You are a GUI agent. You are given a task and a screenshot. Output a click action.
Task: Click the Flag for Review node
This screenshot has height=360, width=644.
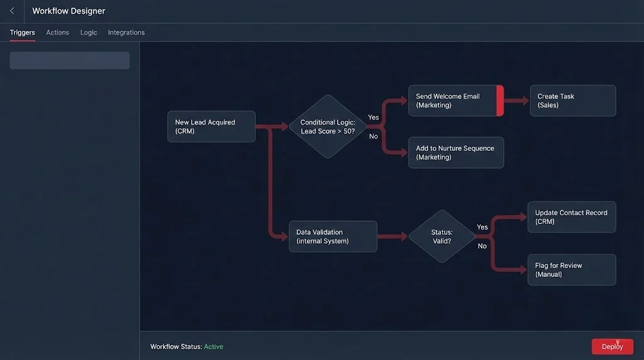(571, 270)
